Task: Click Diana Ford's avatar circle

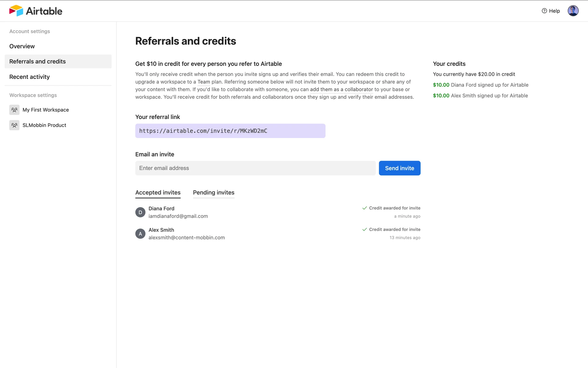Action: click(x=140, y=212)
